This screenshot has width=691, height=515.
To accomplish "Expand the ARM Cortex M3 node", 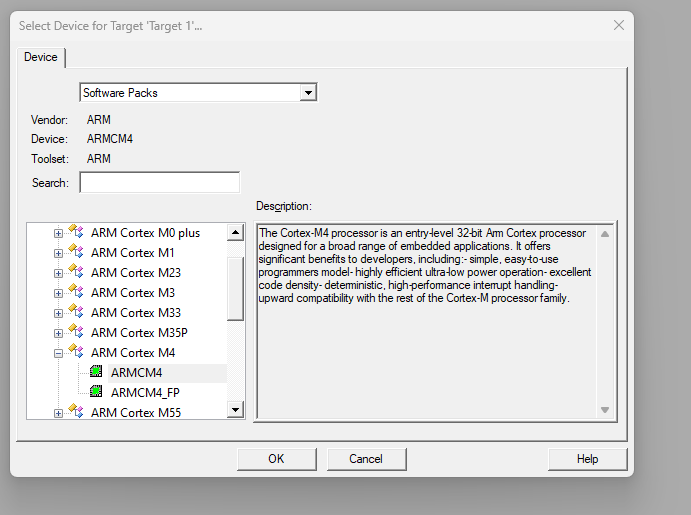I will 58,293.
